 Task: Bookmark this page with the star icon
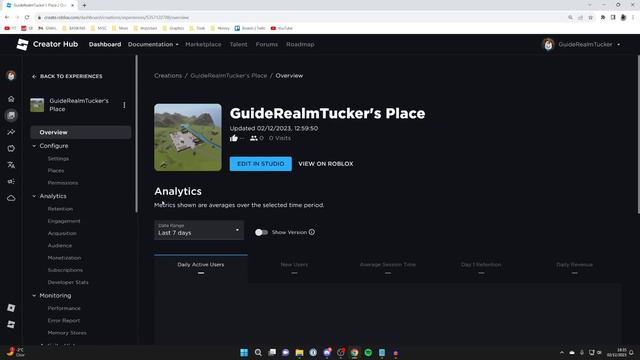591,18
